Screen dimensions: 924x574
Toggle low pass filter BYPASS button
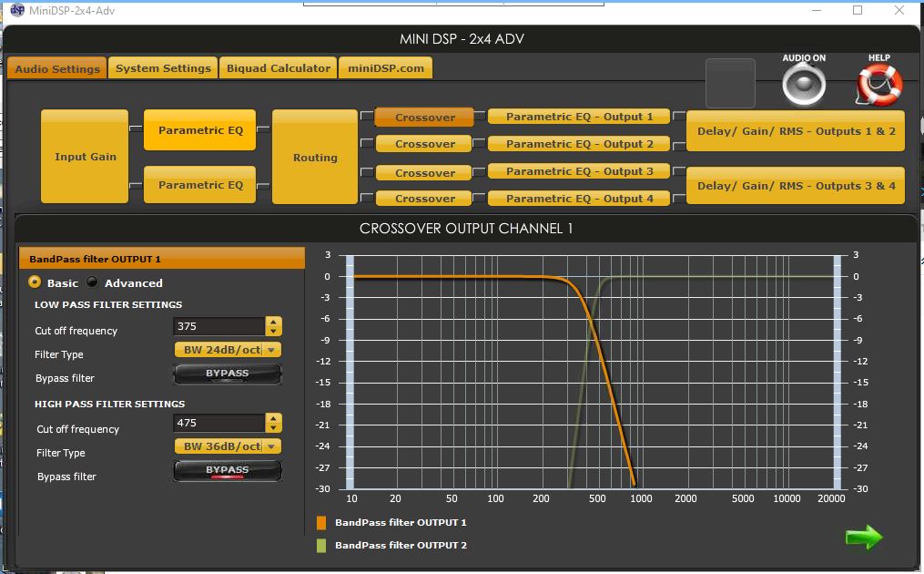228,374
